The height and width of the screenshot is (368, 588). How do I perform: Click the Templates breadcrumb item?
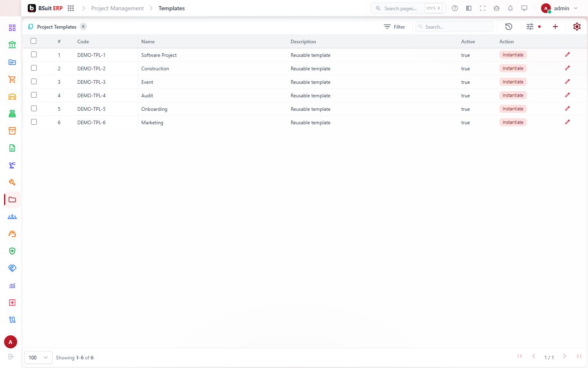click(x=171, y=8)
